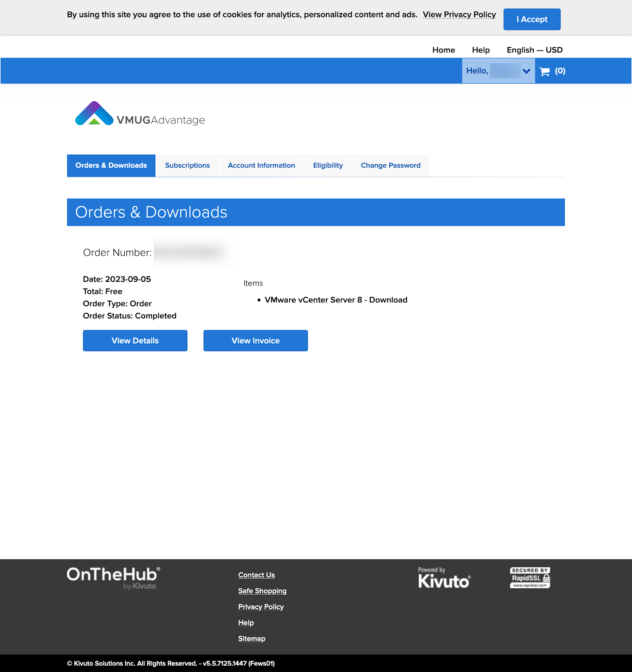
Task: Open Help in the top navigation
Action: pos(481,50)
